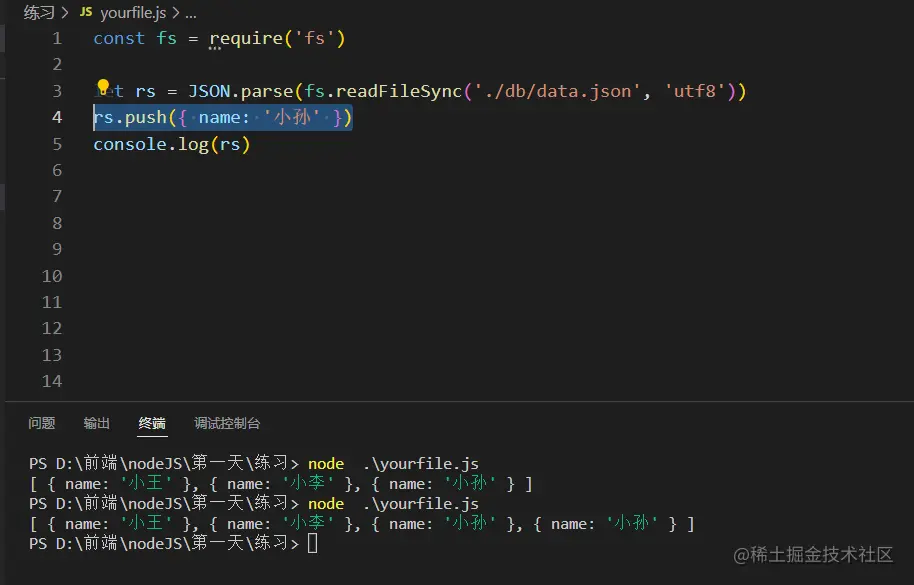This screenshot has width=914, height=585.
Task: Click the second 'node .\yourfile.js' terminal command
Action: click(x=393, y=504)
